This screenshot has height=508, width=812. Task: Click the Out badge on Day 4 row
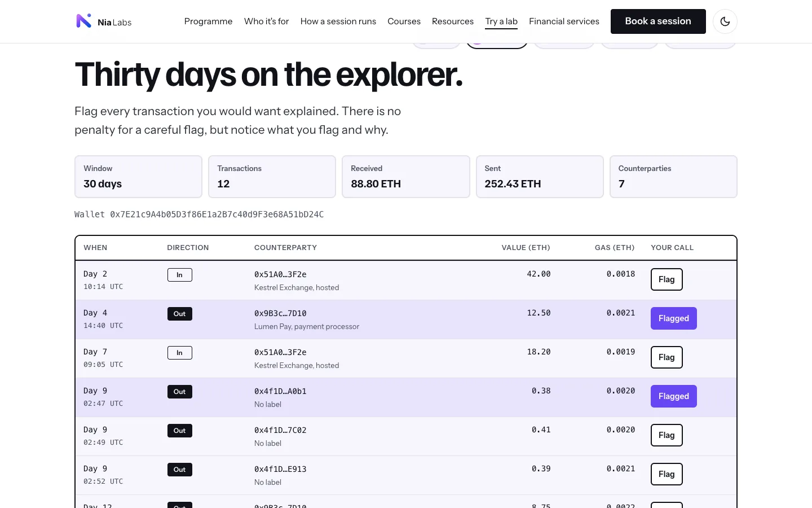point(180,314)
